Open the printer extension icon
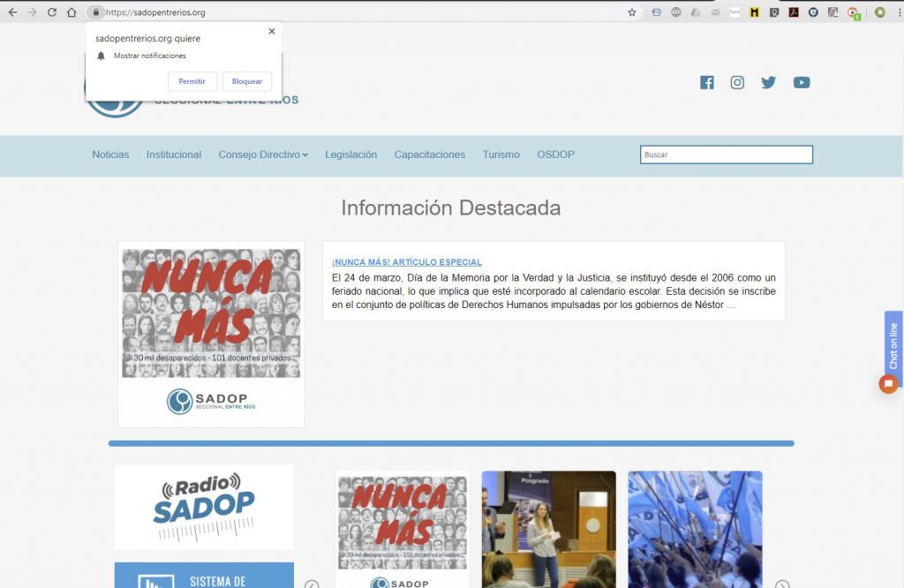904x588 pixels. click(x=656, y=12)
